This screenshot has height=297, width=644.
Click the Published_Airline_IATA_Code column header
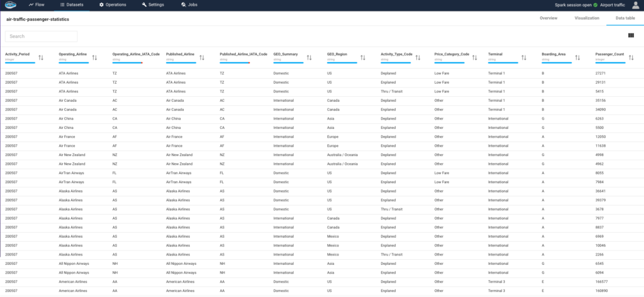[x=243, y=54]
